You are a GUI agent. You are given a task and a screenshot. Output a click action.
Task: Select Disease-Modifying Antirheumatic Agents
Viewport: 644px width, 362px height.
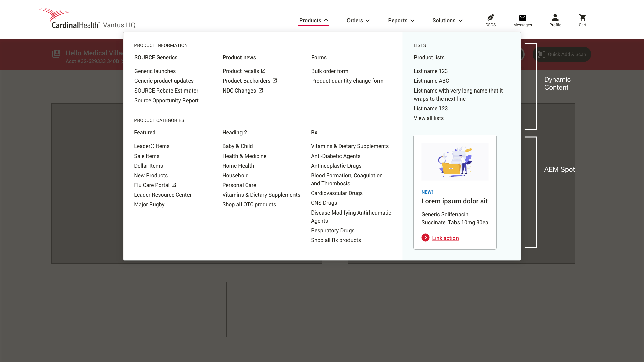[351, 217]
